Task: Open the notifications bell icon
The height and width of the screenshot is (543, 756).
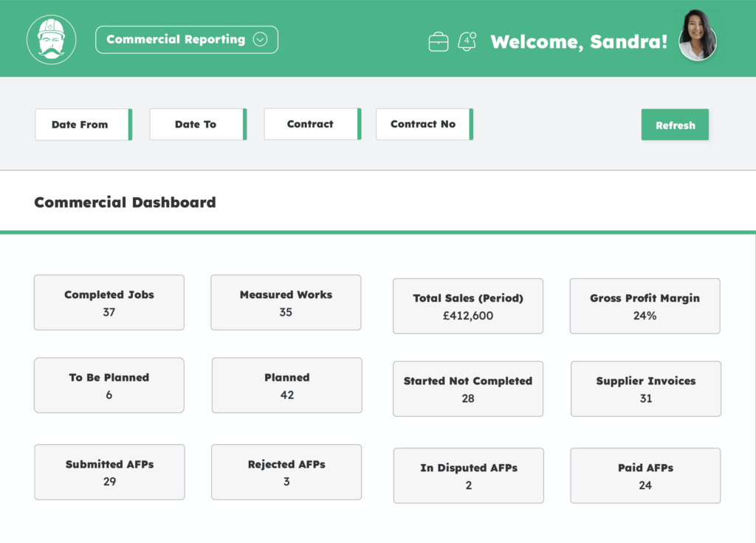Action: click(467, 41)
